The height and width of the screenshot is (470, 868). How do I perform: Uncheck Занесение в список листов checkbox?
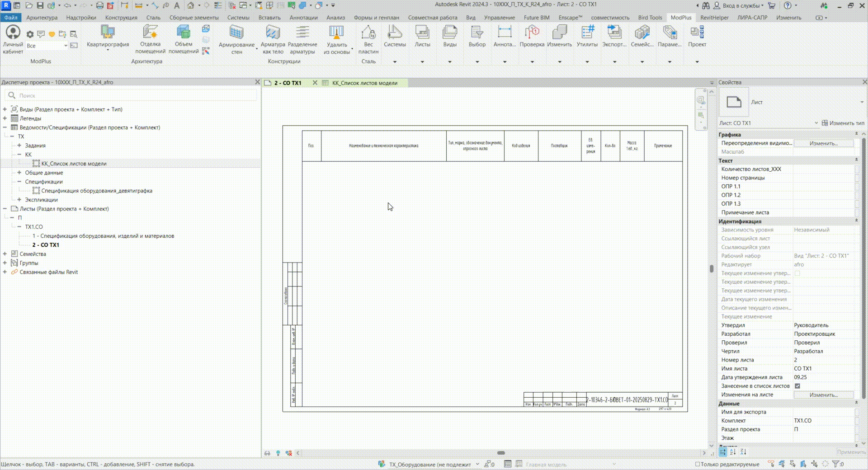click(x=797, y=386)
